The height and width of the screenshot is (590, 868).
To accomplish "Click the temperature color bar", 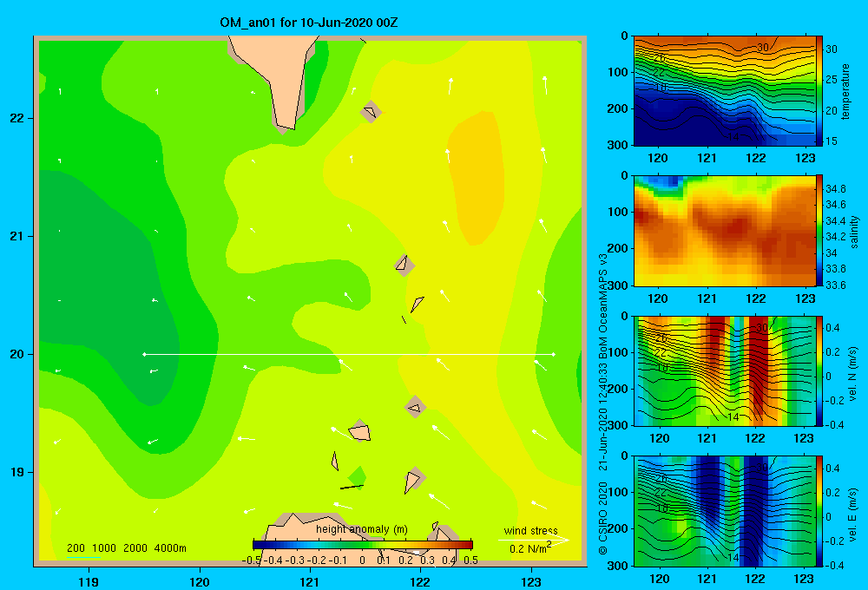I will [819, 91].
